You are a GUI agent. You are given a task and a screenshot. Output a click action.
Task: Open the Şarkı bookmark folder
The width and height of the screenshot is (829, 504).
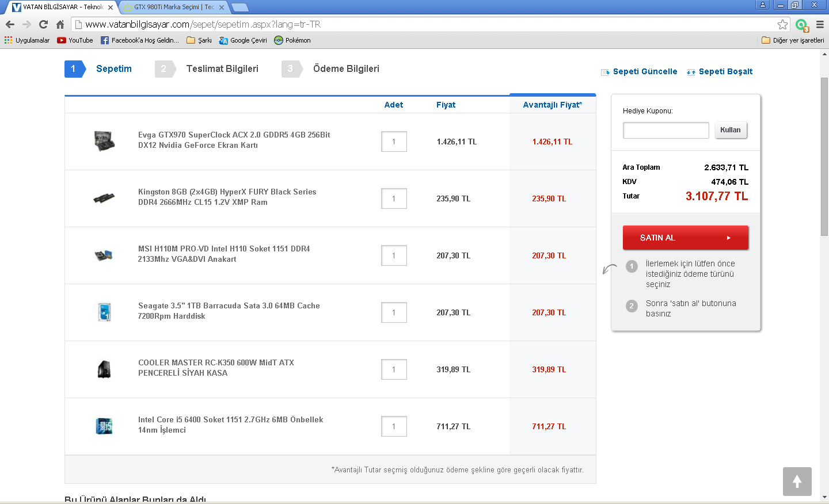(x=199, y=40)
